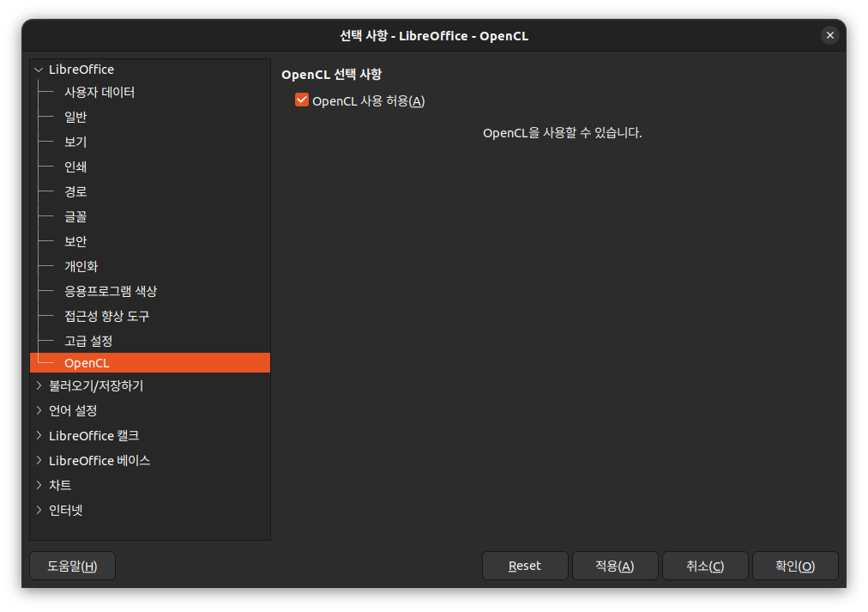The image size is (868, 612).
Task: Open the 보기 settings page
Action: (x=75, y=142)
